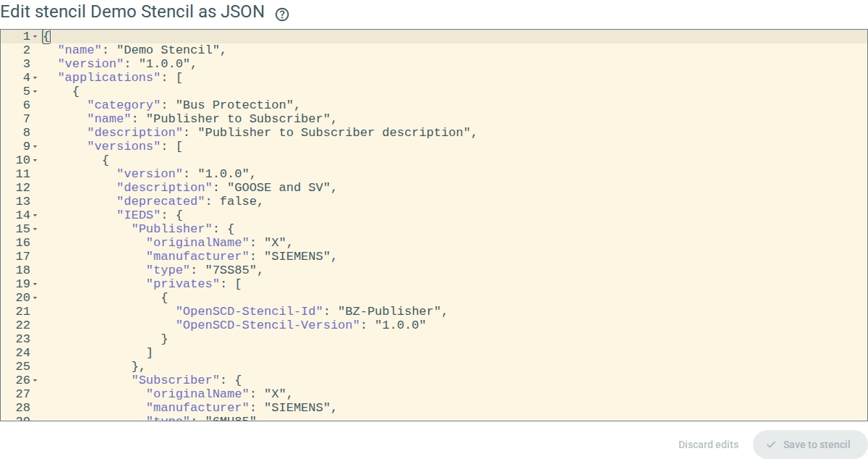Collapse the privates array on line 19
Screen dimensions: 868x459
coord(35,284)
